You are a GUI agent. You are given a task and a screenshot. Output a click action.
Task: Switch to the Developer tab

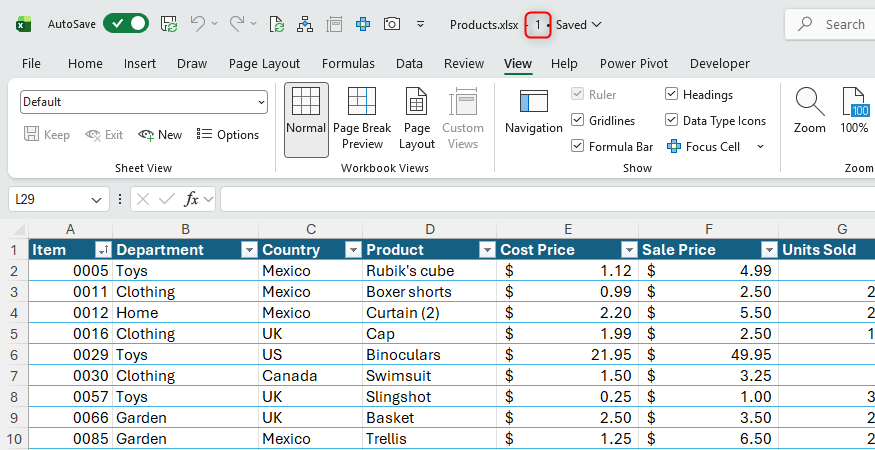click(720, 64)
